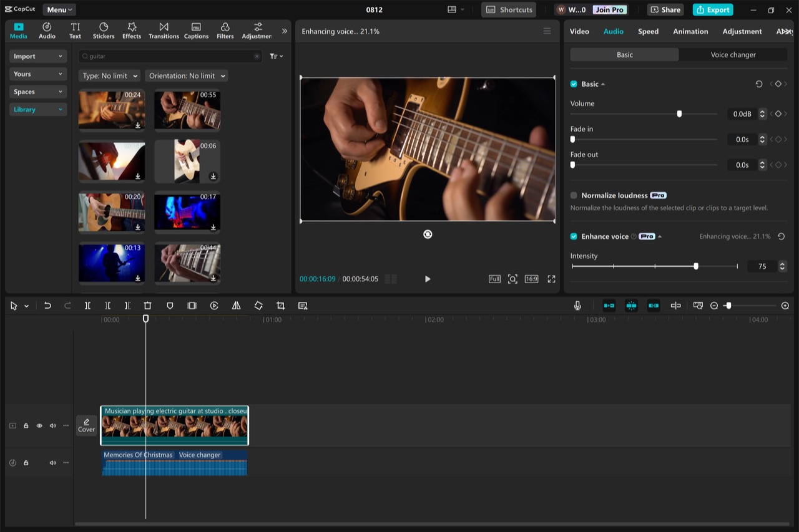This screenshot has height=532, width=799.
Task: Open the Stickers panel
Action: pos(103,30)
